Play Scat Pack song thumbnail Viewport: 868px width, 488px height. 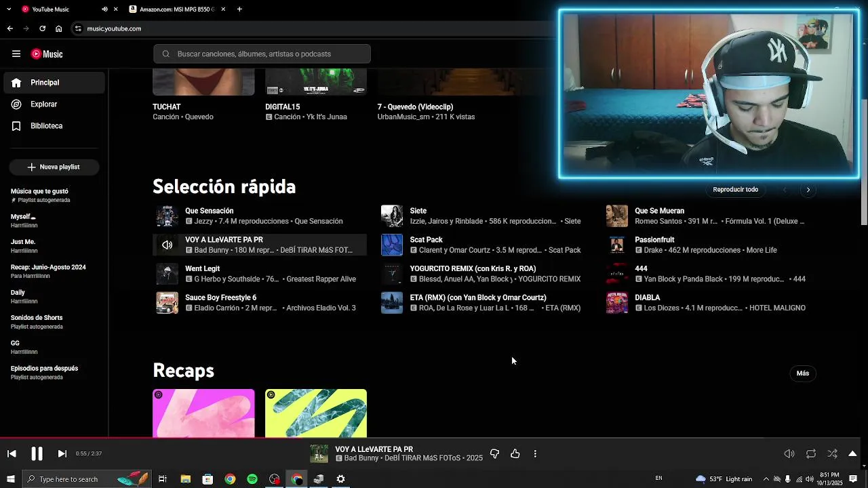coord(392,245)
